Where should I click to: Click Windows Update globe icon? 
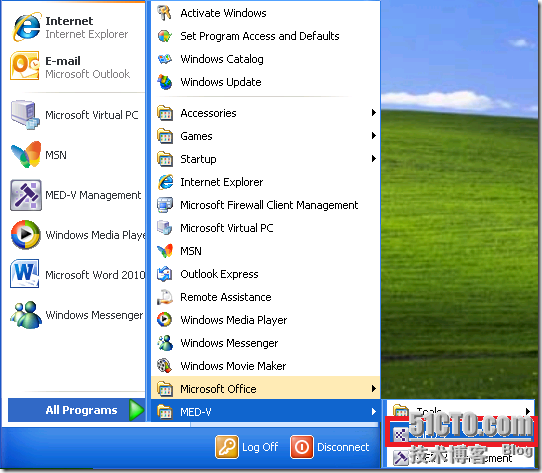[x=165, y=82]
